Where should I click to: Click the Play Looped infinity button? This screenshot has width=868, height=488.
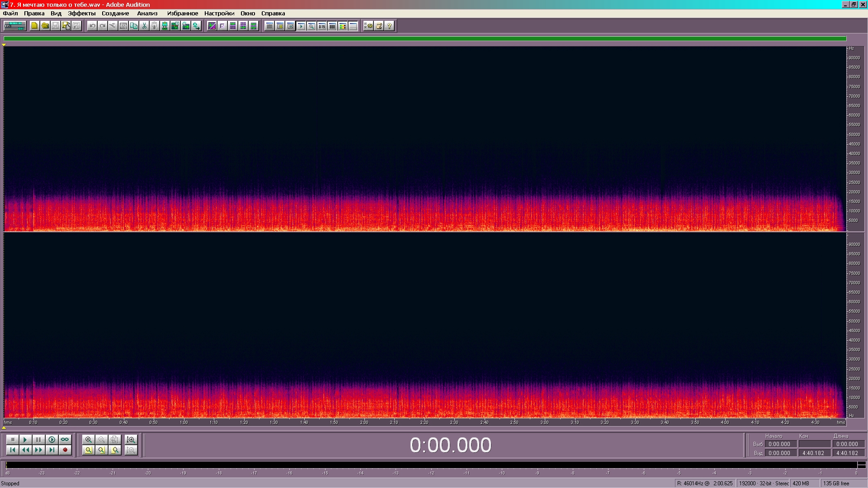[x=65, y=440]
